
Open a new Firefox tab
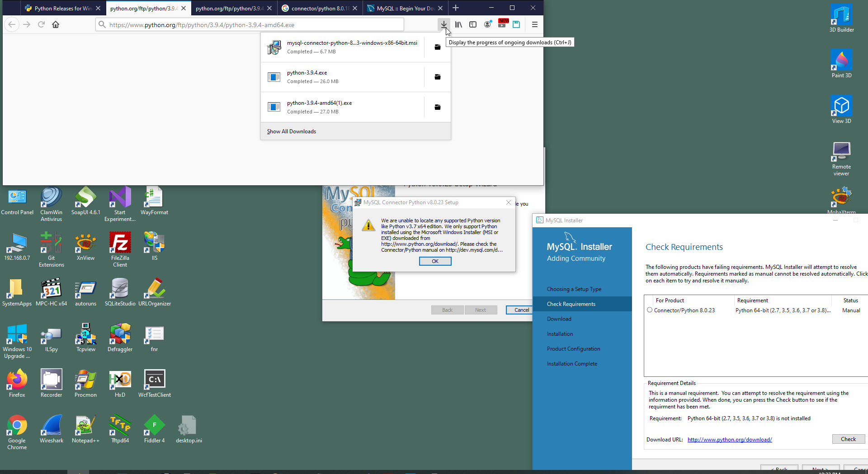point(456,8)
